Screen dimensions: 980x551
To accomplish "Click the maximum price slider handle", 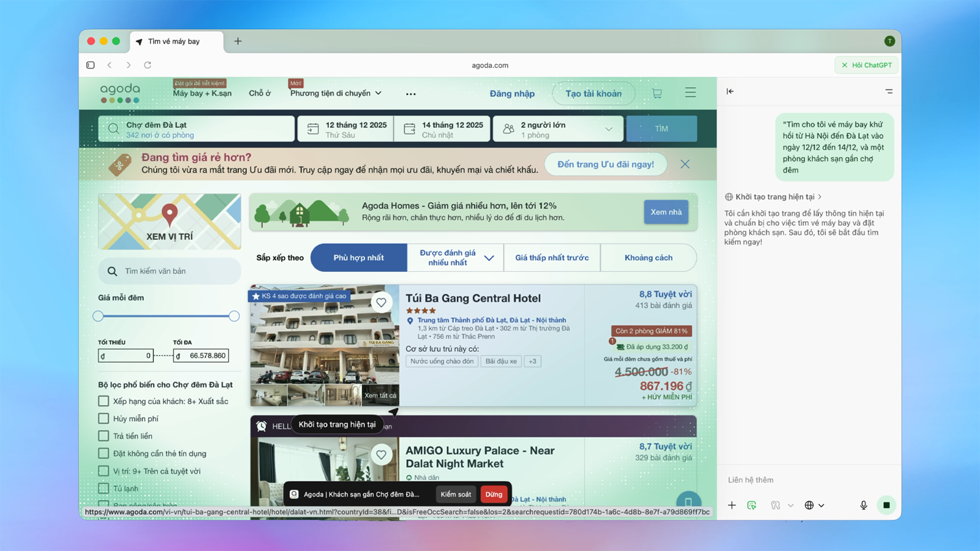I will click(234, 317).
